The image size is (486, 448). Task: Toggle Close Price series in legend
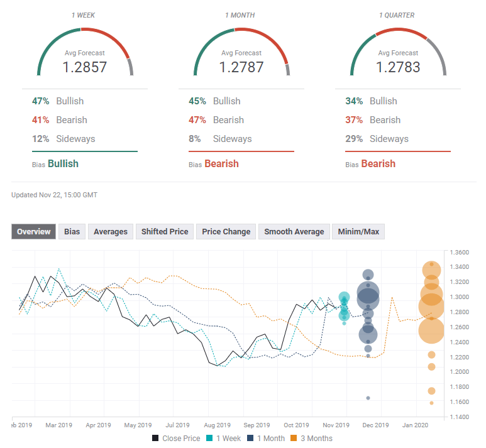175,438
